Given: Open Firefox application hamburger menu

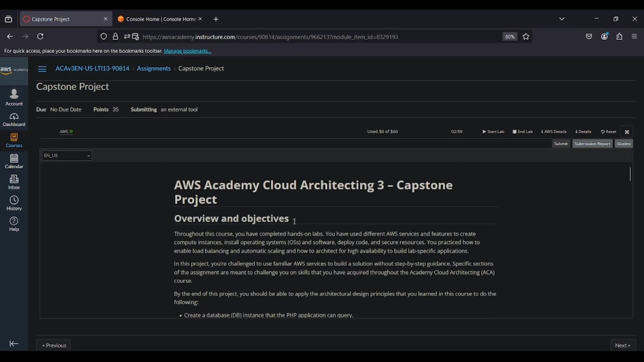Looking at the screenshot, I should click(634, 36).
